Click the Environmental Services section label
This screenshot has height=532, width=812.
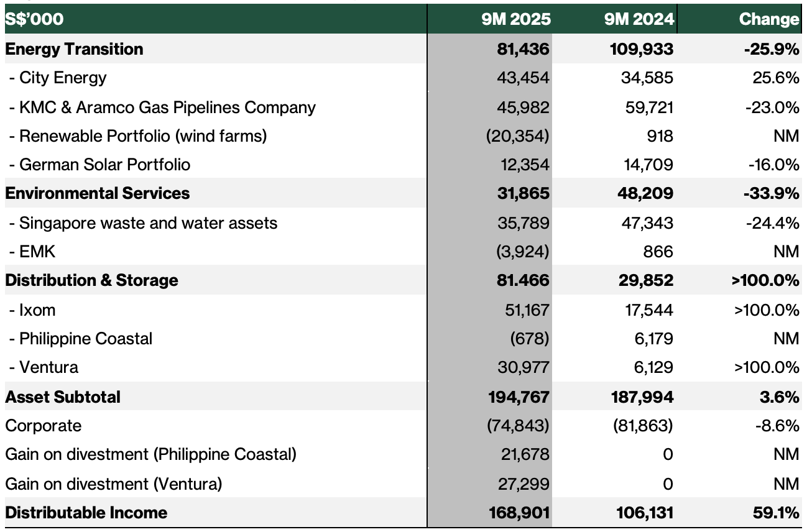[x=98, y=193]
